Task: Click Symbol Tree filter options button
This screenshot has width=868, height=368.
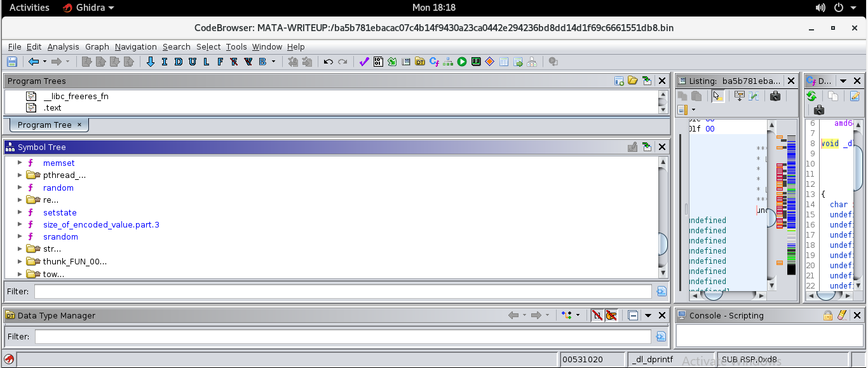Action: click(661, 291)
